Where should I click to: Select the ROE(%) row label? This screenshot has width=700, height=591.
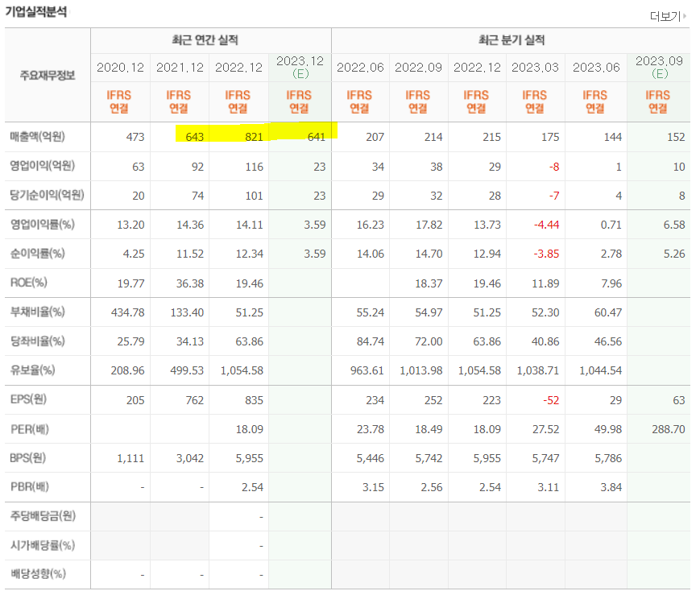click(28, 283)
